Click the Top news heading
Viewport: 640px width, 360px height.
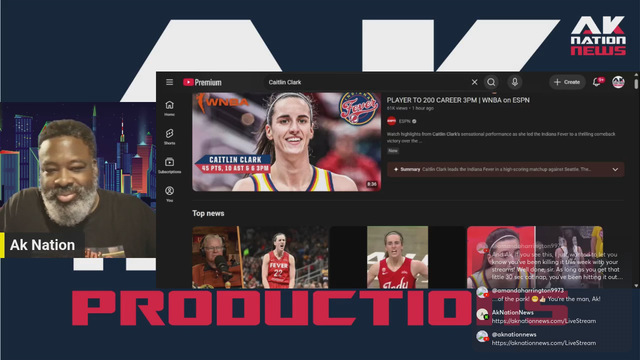pyautogui.click(x=208, y=213)
